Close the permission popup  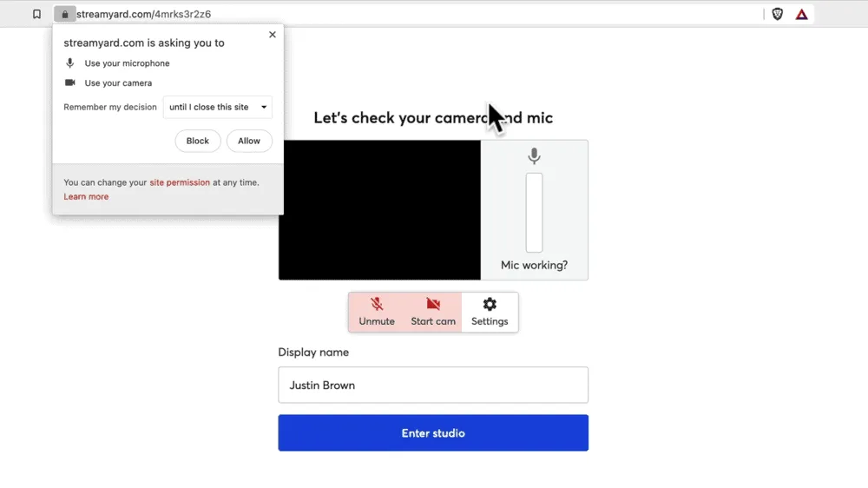coord(273,35)
